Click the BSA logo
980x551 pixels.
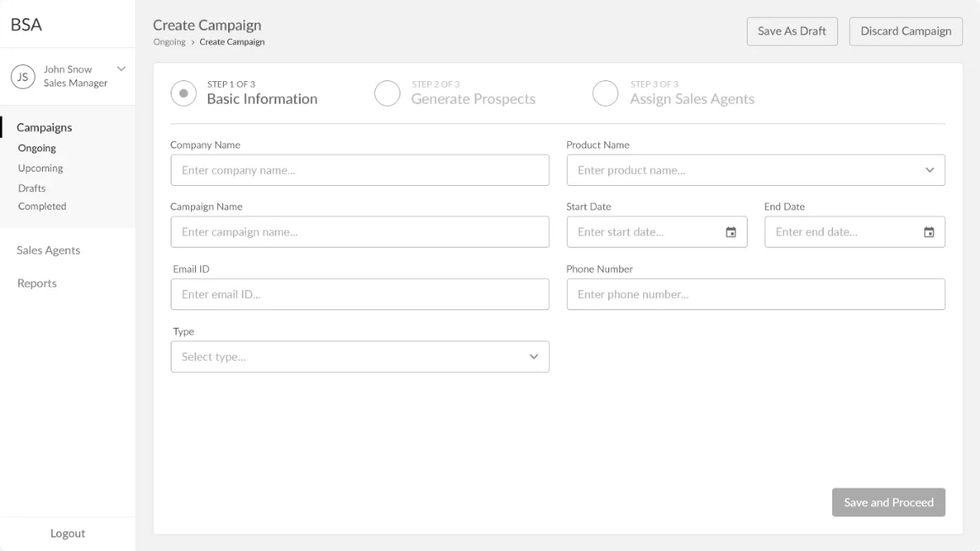tap(26, 25)
